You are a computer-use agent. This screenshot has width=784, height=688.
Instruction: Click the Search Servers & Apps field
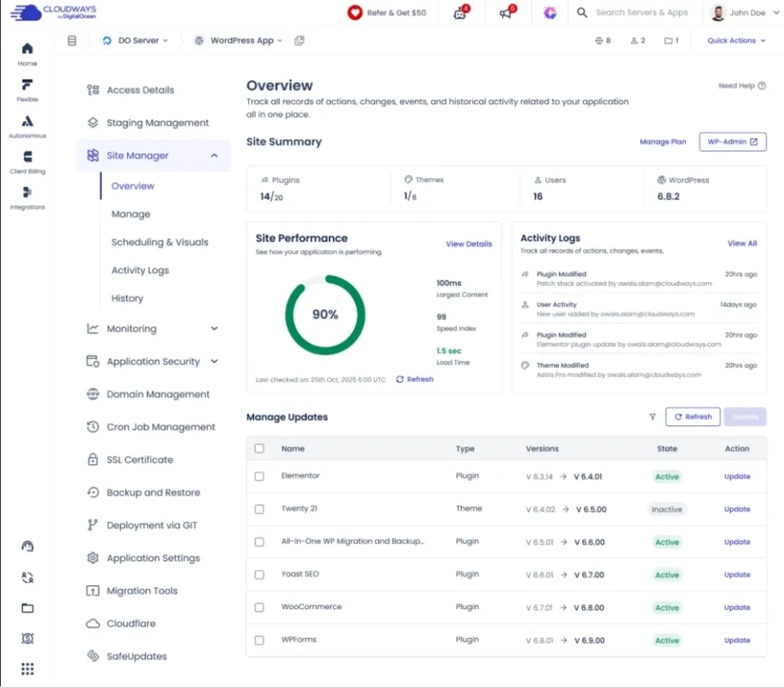click(642, 12)
